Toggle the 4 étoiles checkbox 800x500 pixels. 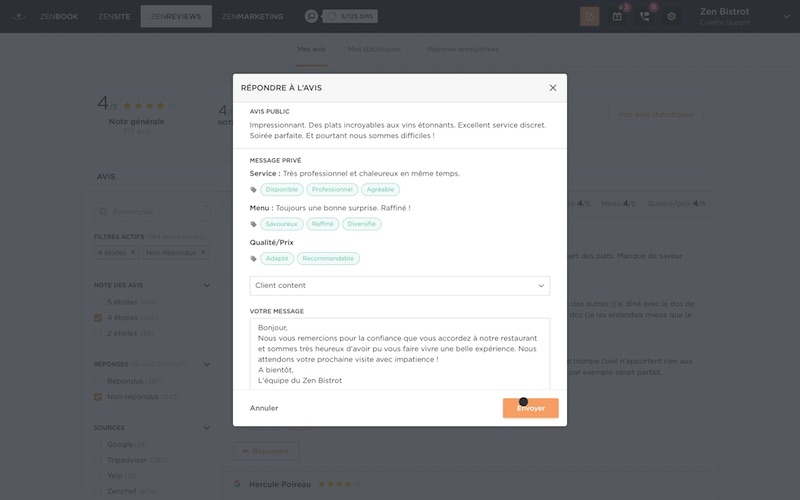[x=98, y=318]
